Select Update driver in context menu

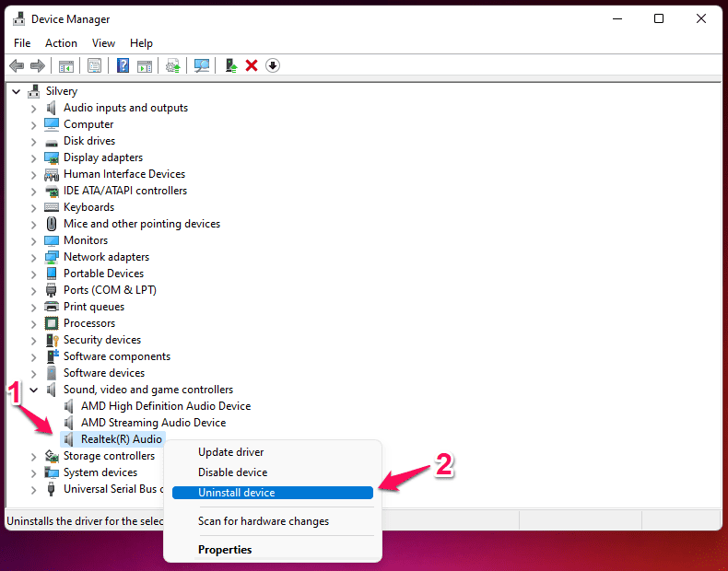230,452
